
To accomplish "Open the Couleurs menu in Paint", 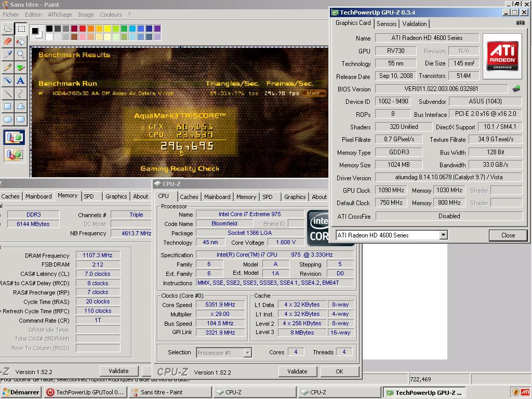I will point(111,15).
